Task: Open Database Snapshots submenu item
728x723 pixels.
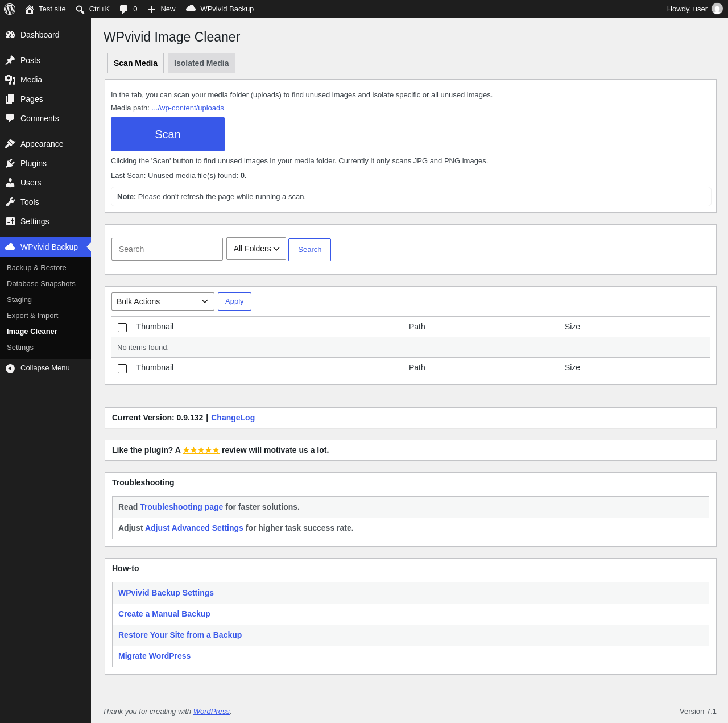Action: [41, 284]
